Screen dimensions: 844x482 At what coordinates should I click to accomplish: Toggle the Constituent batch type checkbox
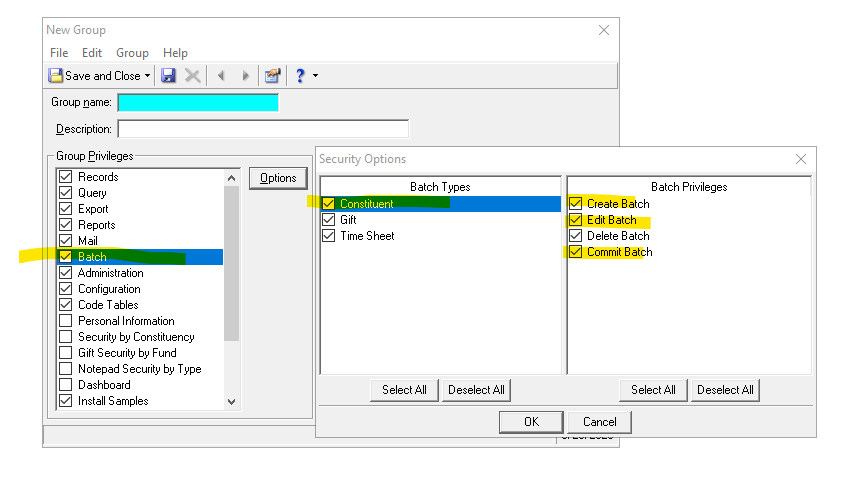[328, 204]
